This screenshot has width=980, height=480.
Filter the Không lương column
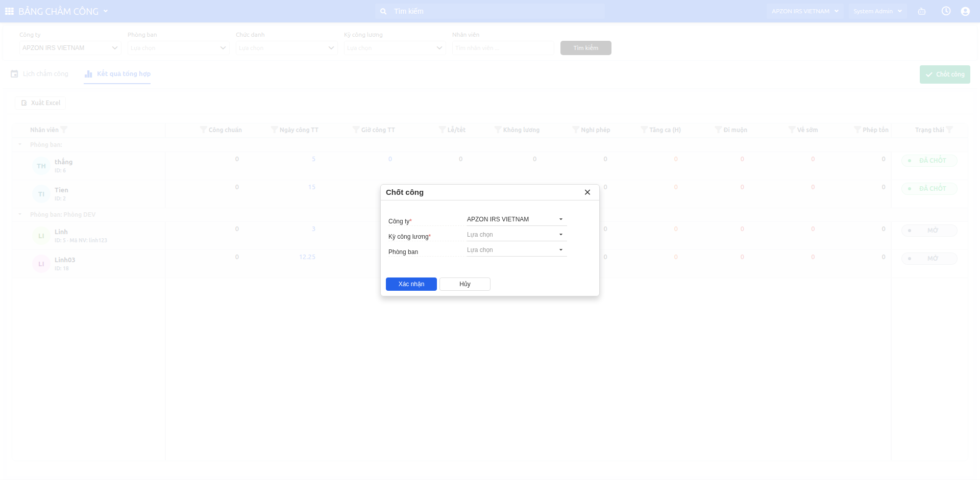coord(498,130)
